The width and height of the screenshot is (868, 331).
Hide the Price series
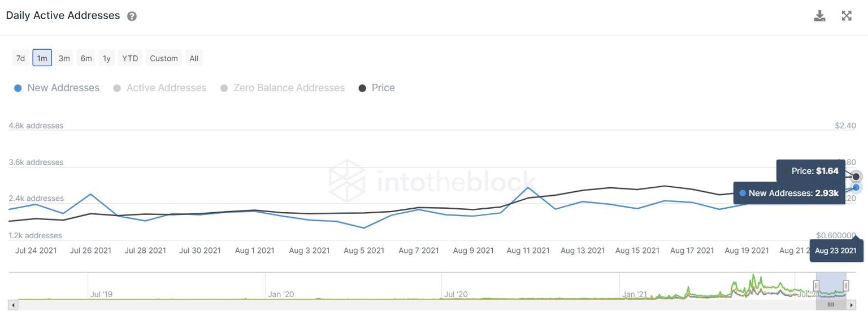click(378, 88)
